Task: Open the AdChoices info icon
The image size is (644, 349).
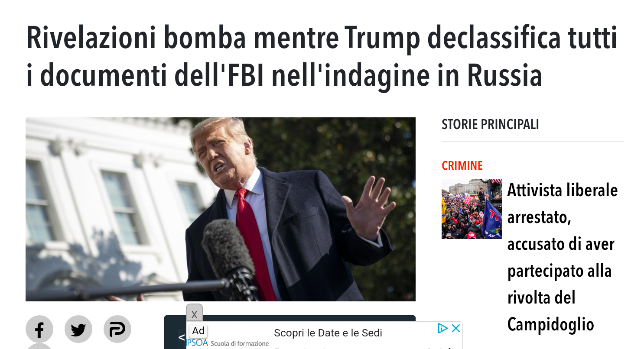Action: tap(442, 328)
